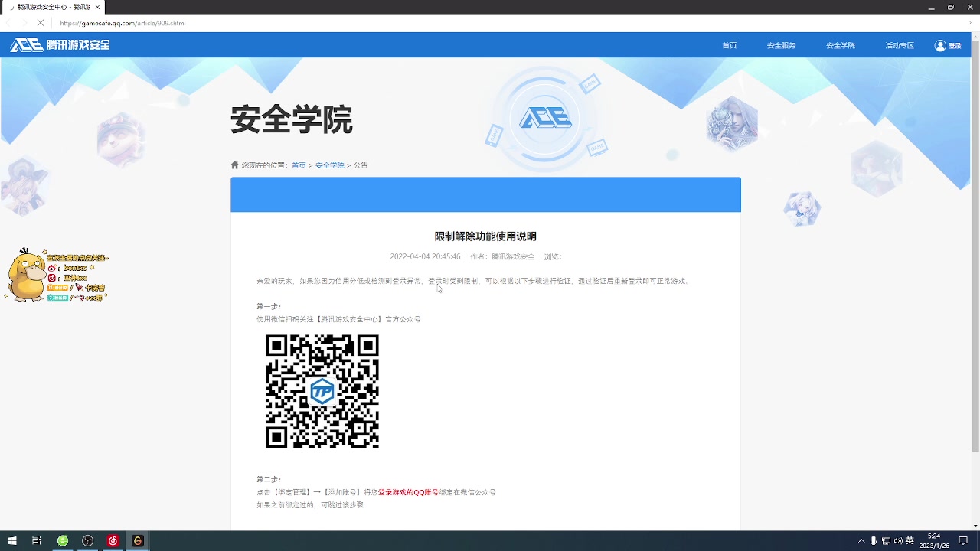Open the 安全服务 menu in the navigation bar
Viewport: 980px width, 551px height.
tap(782, 44)
